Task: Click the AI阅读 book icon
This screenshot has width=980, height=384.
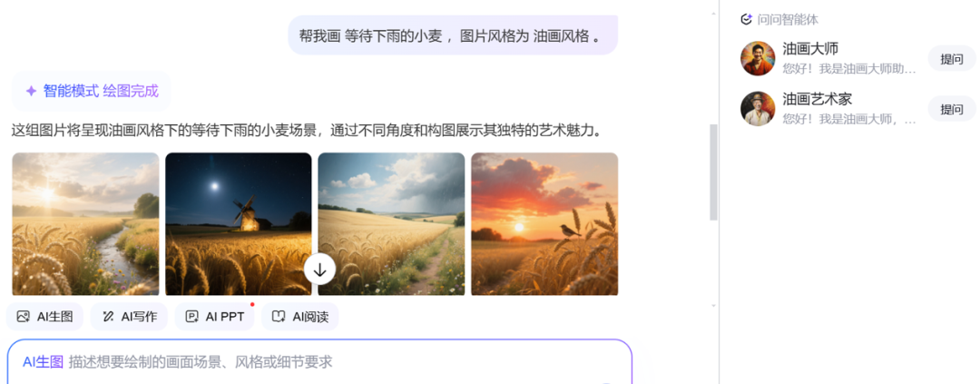Action: coord(279,317)
